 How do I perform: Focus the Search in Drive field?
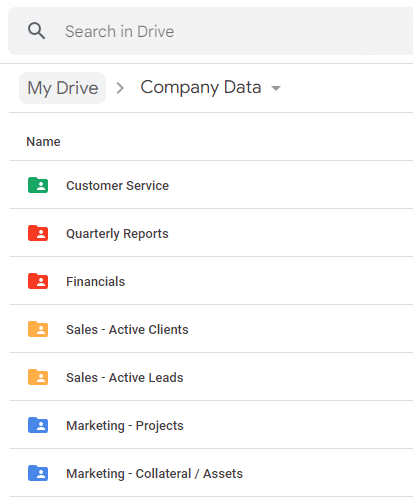coord(211,31)
